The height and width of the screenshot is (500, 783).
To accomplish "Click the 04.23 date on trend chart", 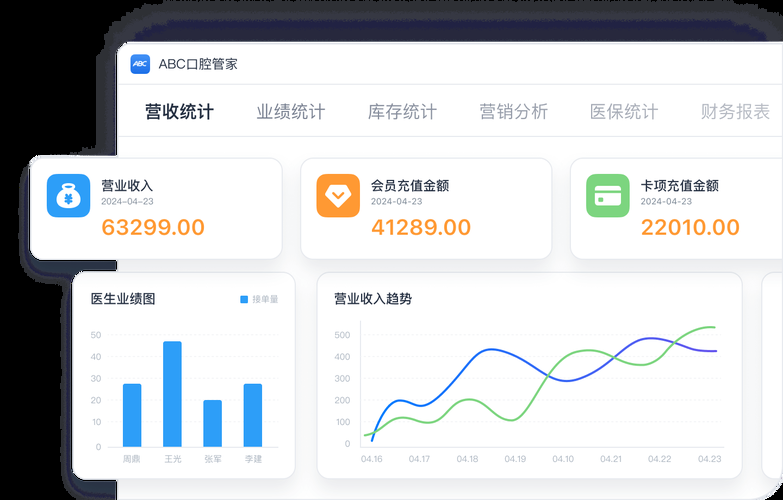I will click(x=709, y=459).
